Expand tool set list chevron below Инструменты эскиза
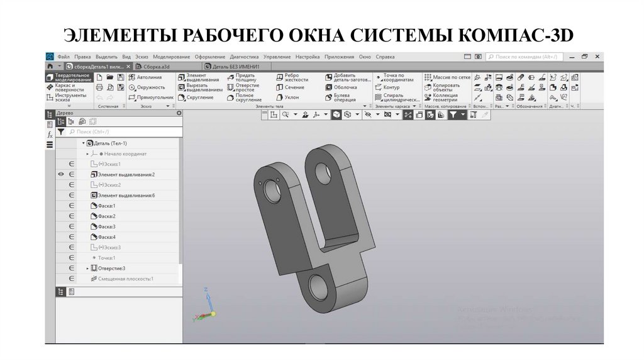Screen dimensions: 644x361 pos(69,106)
